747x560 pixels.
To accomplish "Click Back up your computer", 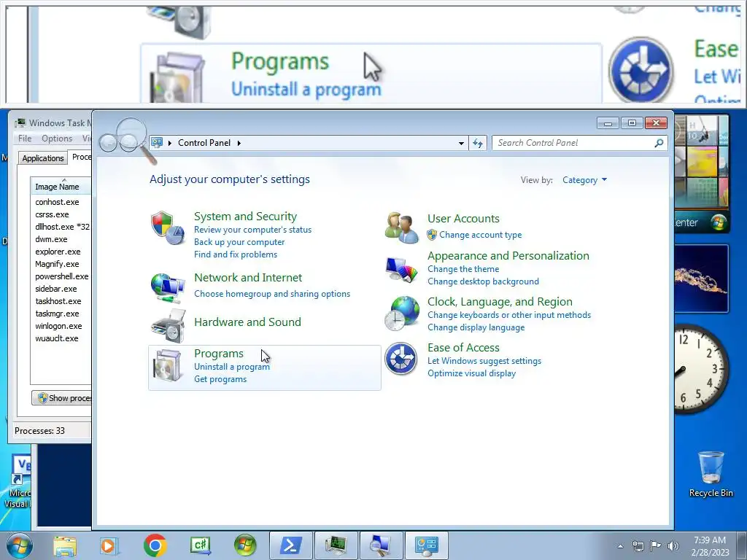I will (239, 242).
